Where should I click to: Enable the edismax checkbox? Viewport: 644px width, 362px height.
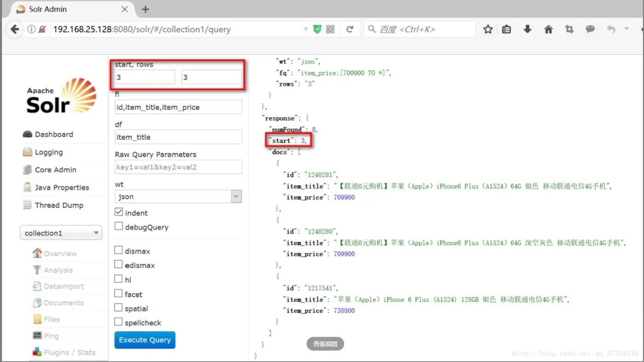[119, 264]
